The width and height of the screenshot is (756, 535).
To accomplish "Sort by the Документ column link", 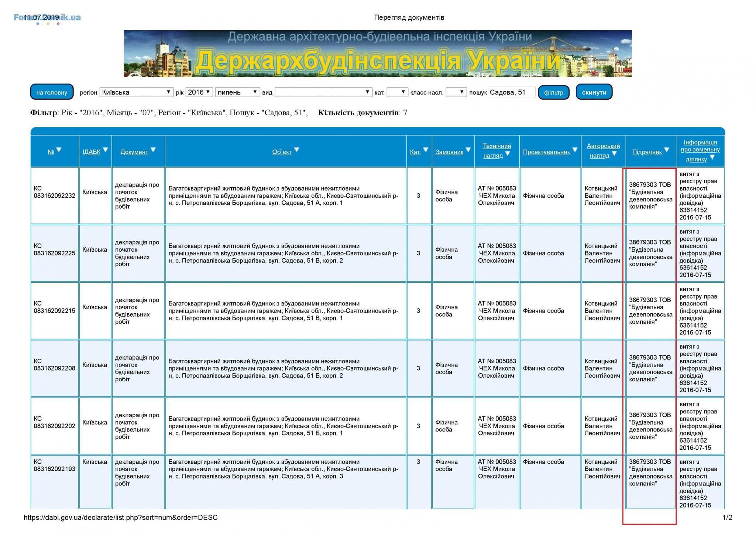I will (x=134, y=152).
